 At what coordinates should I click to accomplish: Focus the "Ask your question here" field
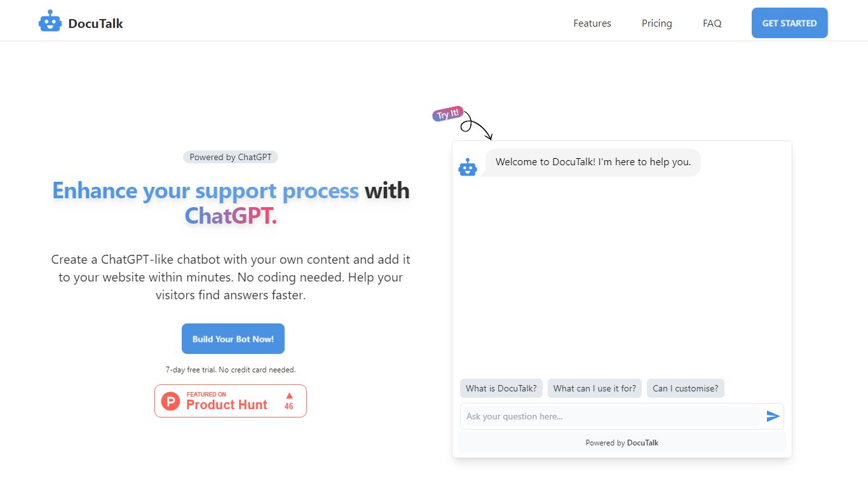pos(610,416)
